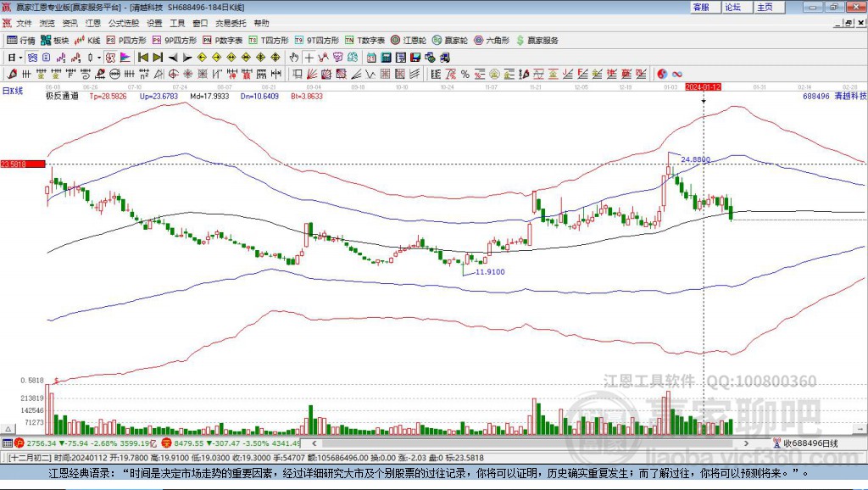Viewport: 868px width, 490px height.
Task: Step right with the black right arrow
Action: click(187, 58)
